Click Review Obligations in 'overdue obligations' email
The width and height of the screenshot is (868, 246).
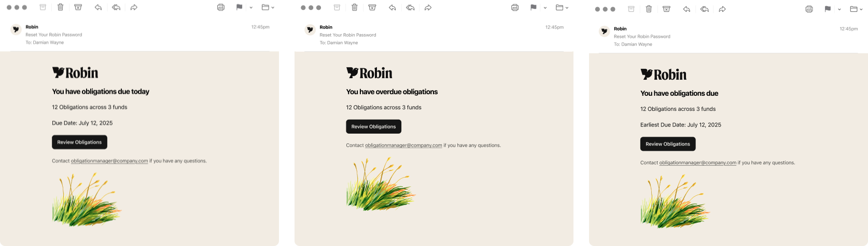[373, 126]
